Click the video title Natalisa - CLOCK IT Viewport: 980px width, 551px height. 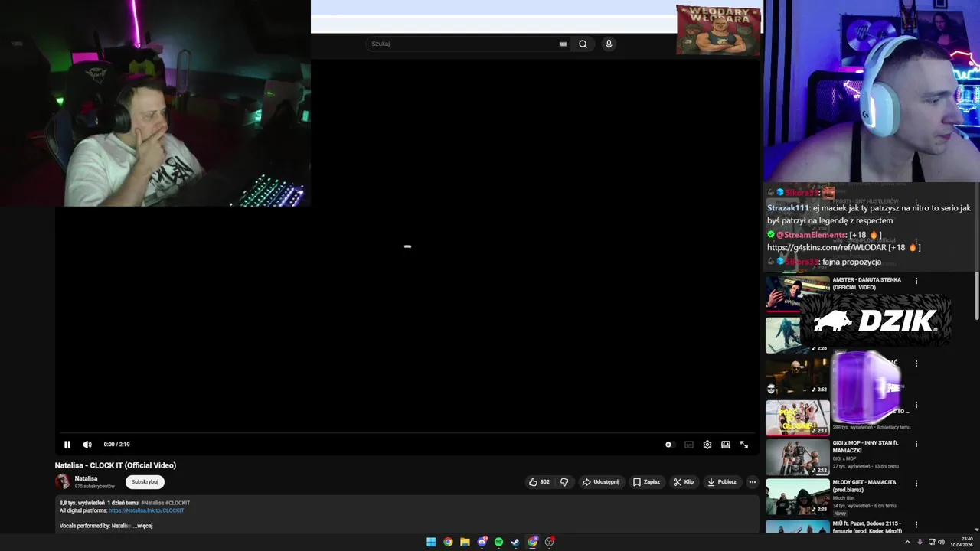click(116, 465)
